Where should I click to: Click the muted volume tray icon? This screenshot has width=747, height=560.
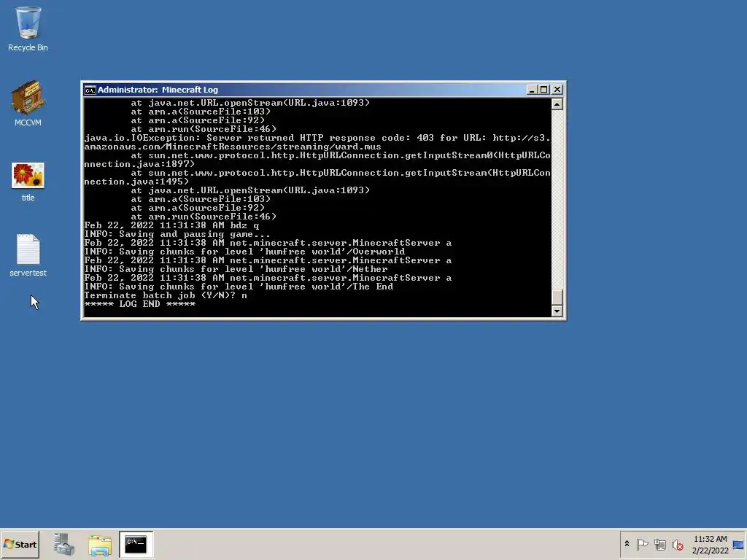coord(677,544)
